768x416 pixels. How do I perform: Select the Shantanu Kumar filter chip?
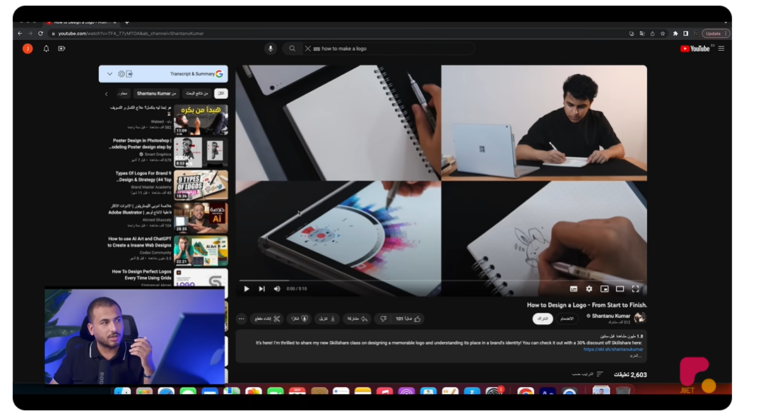(157, 94)
